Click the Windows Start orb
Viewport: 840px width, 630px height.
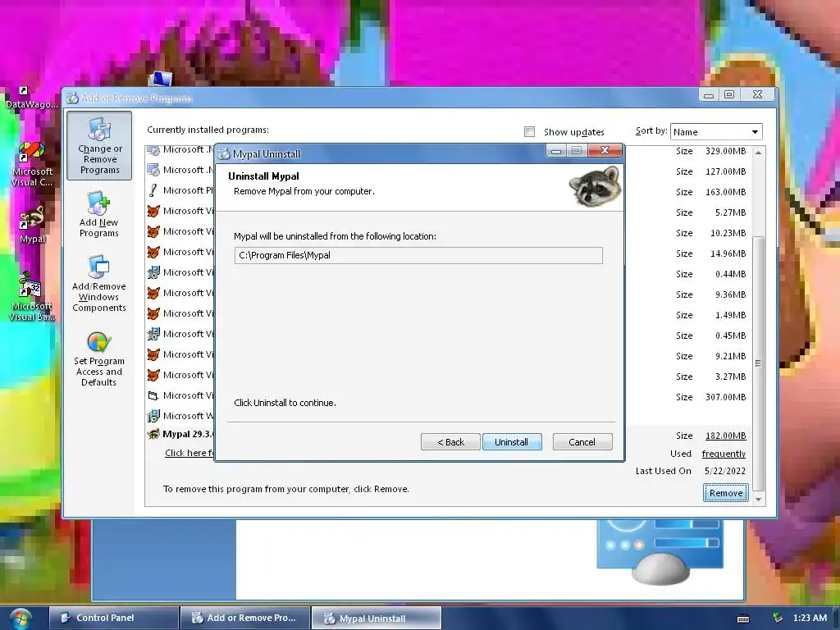(20, 619)
